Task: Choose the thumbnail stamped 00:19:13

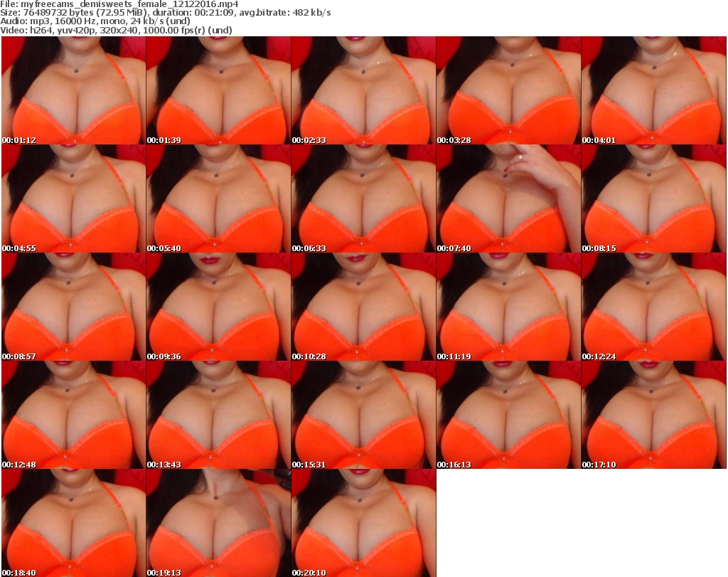Action: coord(218,523)
